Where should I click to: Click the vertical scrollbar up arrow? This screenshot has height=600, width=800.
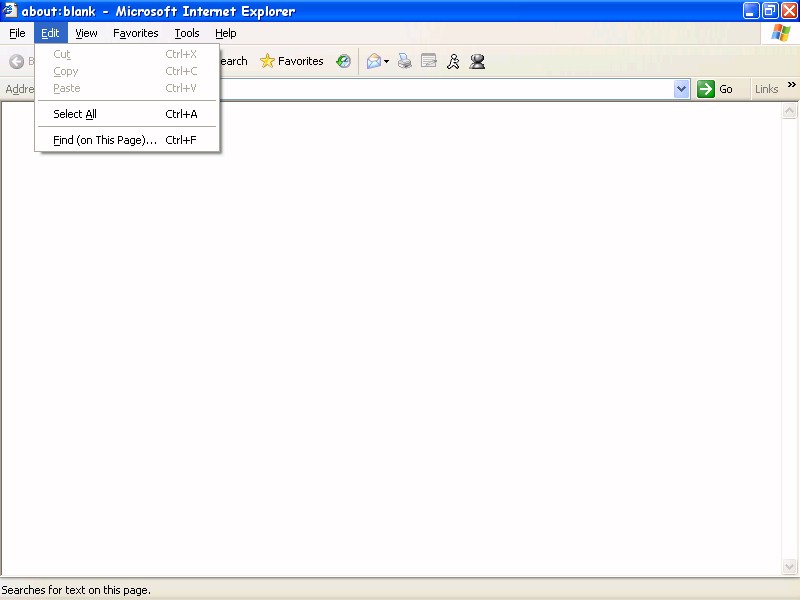click(789, 111)
